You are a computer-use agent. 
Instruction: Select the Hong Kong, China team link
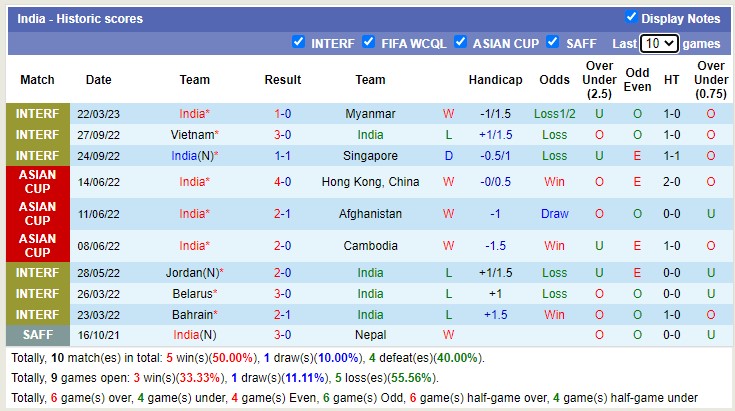click(x=370, y=182)
